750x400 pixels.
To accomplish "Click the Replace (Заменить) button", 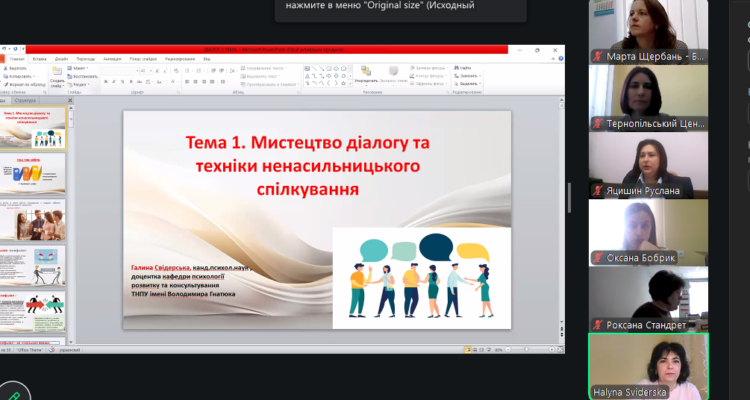I will coord(468,76).
